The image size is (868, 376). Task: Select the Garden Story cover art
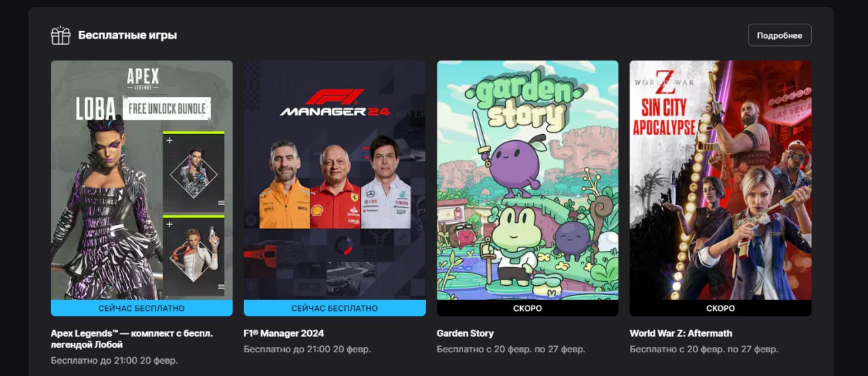pos(528,180)
